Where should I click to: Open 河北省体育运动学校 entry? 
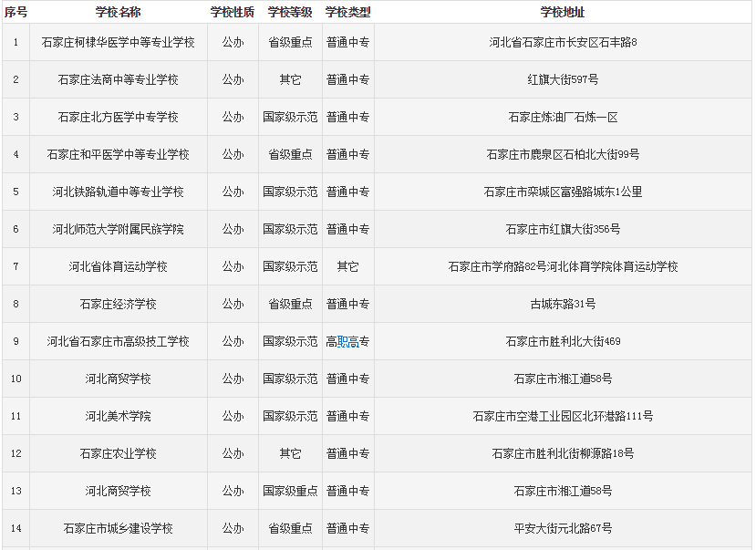click(119, 267)
